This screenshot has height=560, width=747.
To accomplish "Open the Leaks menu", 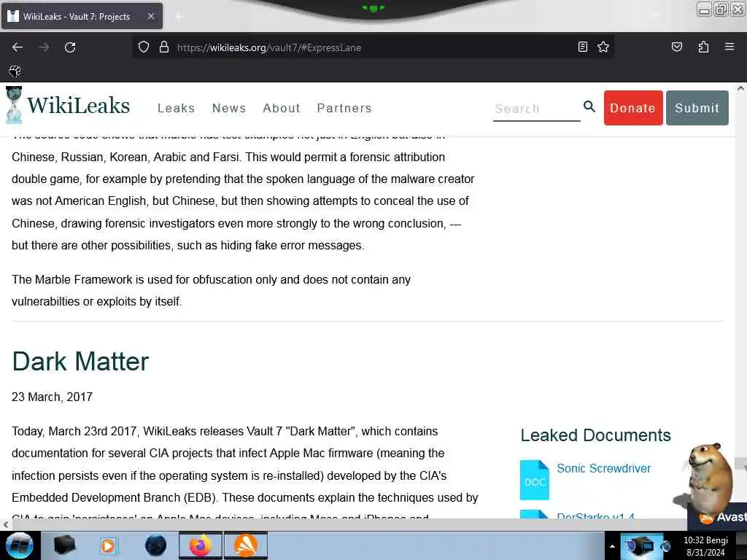I will point(177,108).
